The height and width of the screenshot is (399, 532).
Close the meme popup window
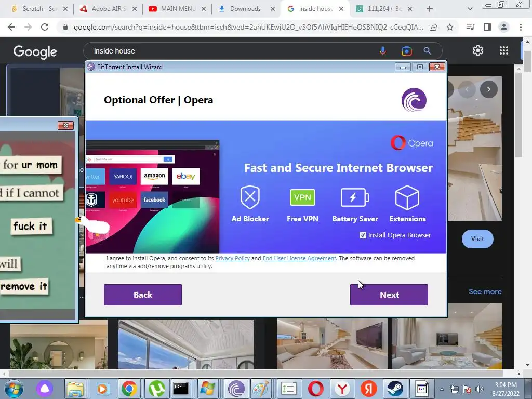65,126
